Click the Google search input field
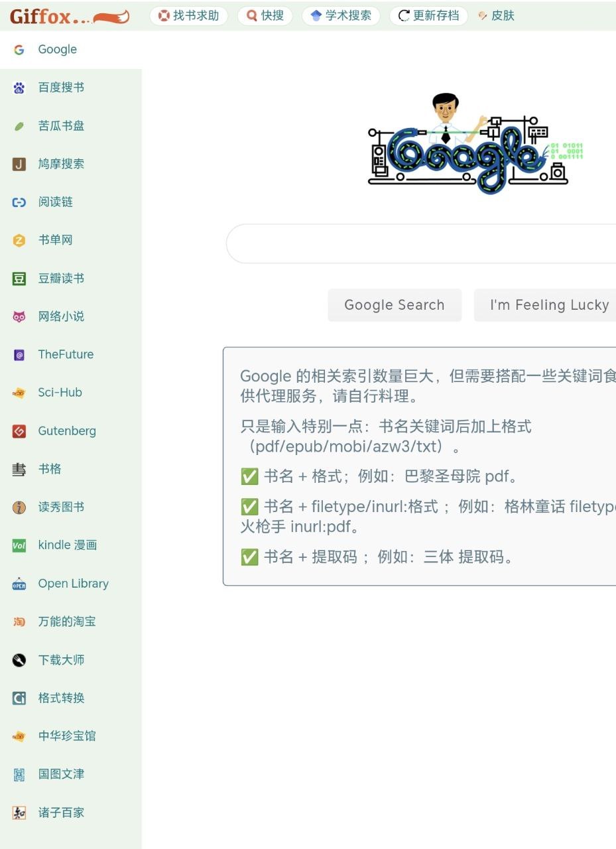The image size is (616, 849). point(421,244)
